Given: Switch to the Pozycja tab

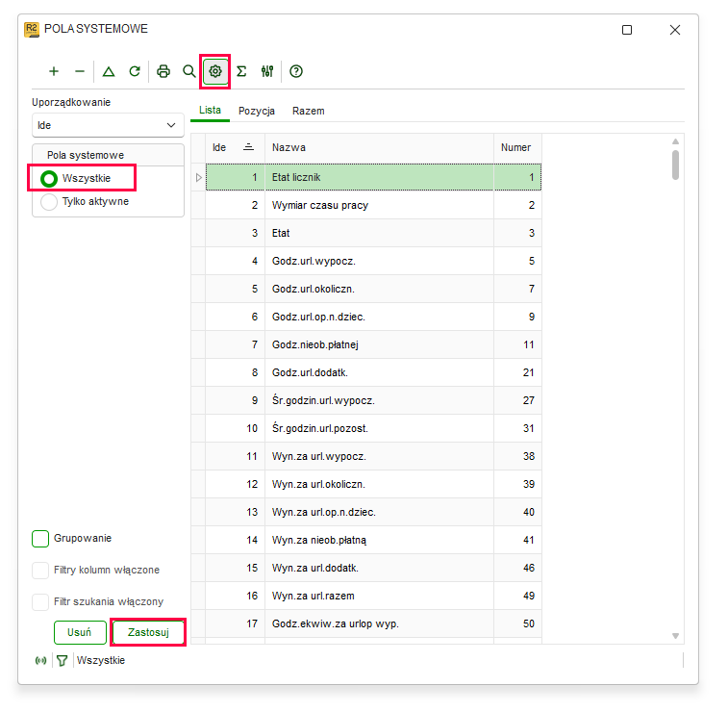Looking at the screenshot, I should [257, 112].
